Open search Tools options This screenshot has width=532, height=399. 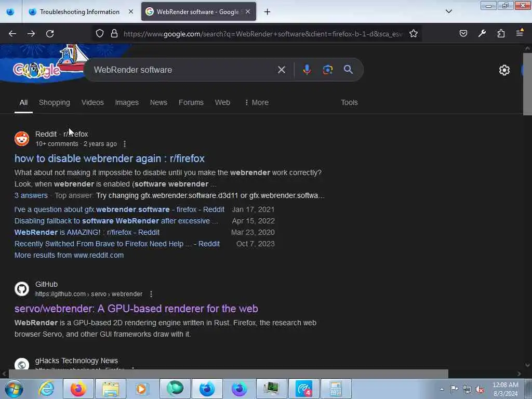349,102
